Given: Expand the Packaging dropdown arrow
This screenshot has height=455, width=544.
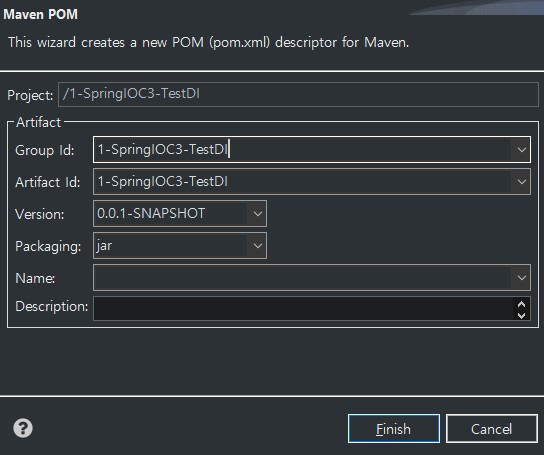Looking at the screenshot, I should [x=257, y=246].
